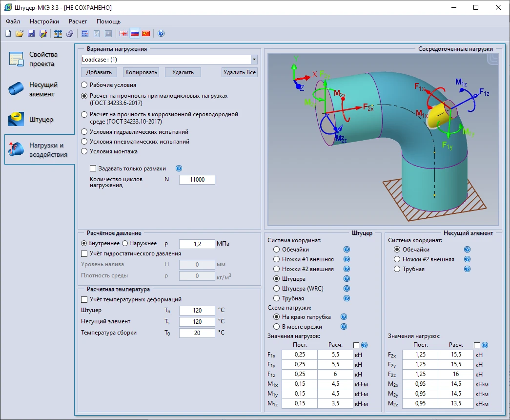The width and height of the screenshot is (510, 420).
Task: Expand the Loadcase : (1) dropdown
Action: click(254, 60)
